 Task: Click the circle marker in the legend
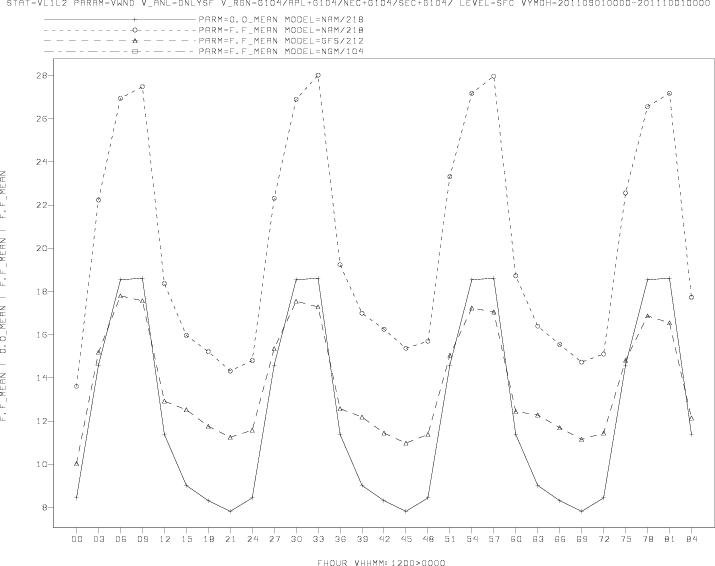click(x=134, y=30)
